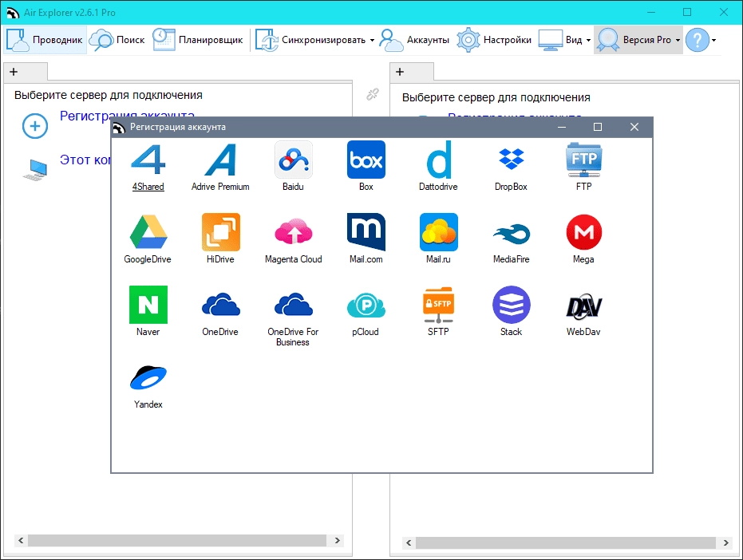This screenshot has height=560, width=743.
Task: Open Этот компьютер in left pane
Action: pyautogui.click(x=85, y=160)
